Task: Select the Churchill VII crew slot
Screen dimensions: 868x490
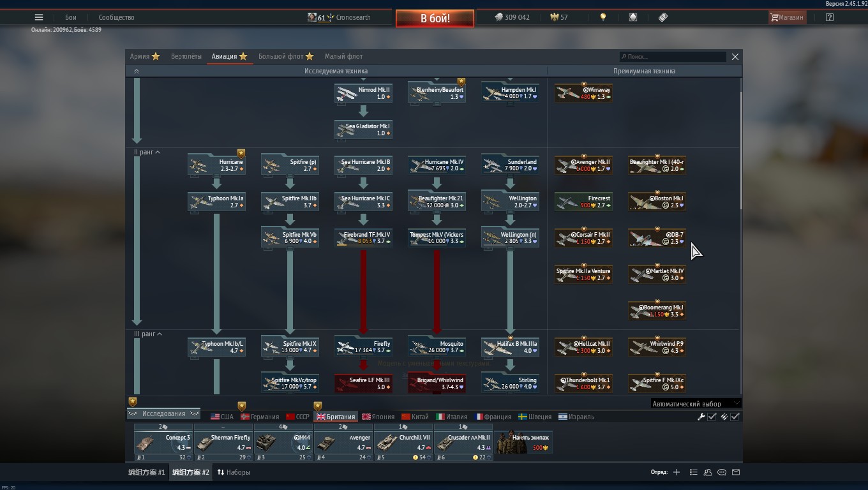Action: click(x=403, y=442)
